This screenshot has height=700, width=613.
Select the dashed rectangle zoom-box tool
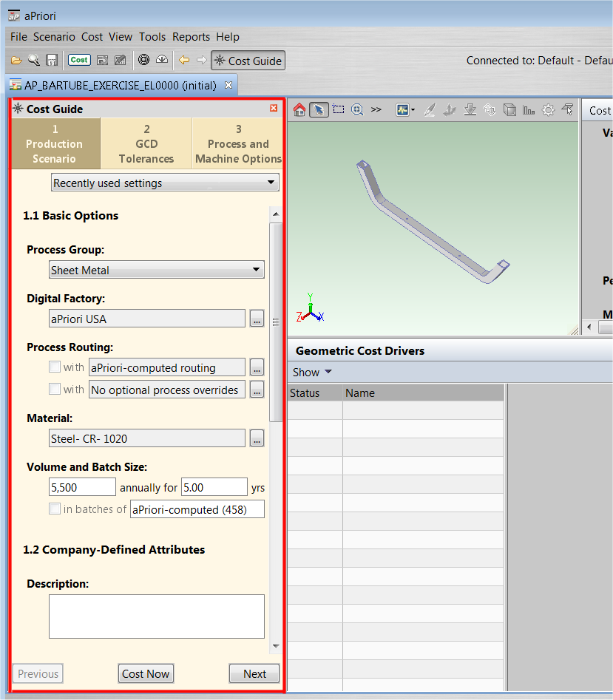[x=339, y=109]
